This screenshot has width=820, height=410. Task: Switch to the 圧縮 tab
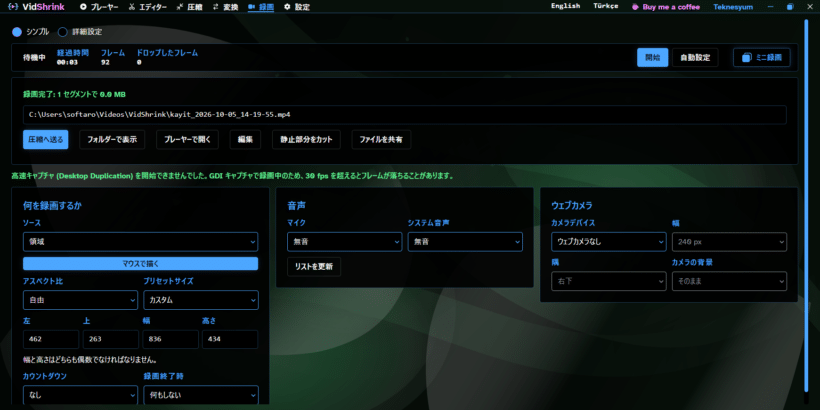click(189, 7)
